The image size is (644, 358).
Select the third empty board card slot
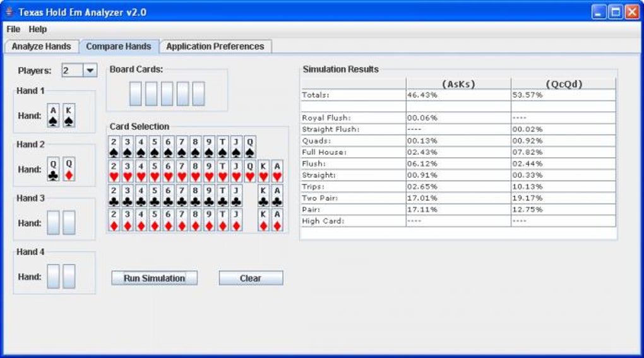[167, 93]
